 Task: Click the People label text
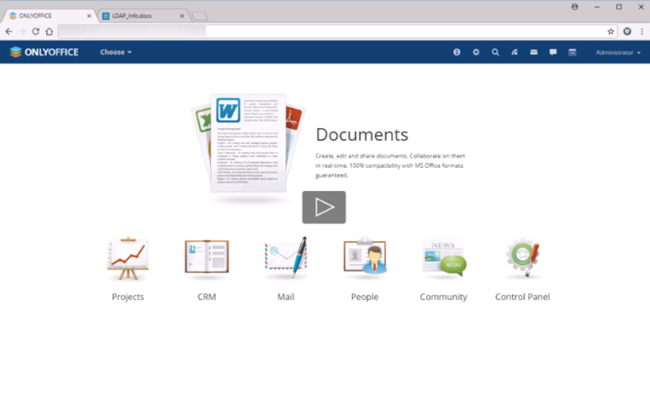click(x=364, y=297)
